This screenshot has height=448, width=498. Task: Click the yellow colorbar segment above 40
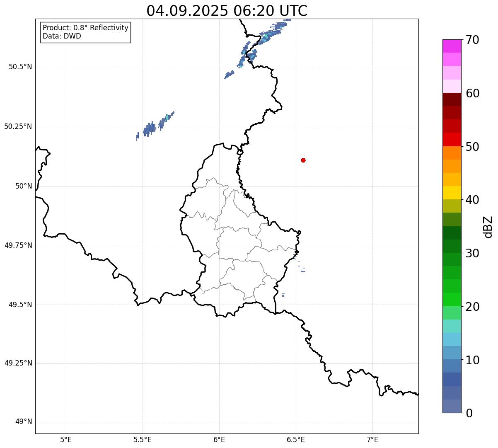point(452,193)
